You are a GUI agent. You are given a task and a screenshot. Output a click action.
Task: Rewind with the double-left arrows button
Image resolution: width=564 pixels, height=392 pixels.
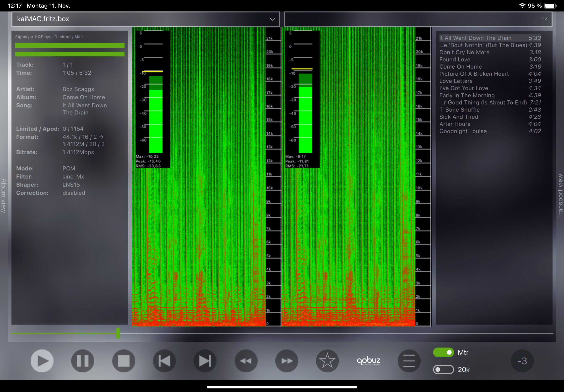click(x=246, y=361)
